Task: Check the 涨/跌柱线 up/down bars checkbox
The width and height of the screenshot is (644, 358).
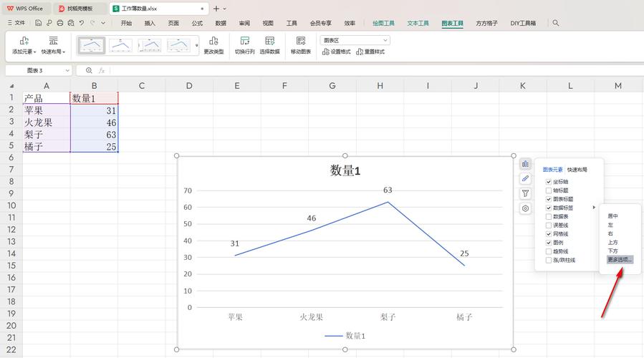Action: 548,261
